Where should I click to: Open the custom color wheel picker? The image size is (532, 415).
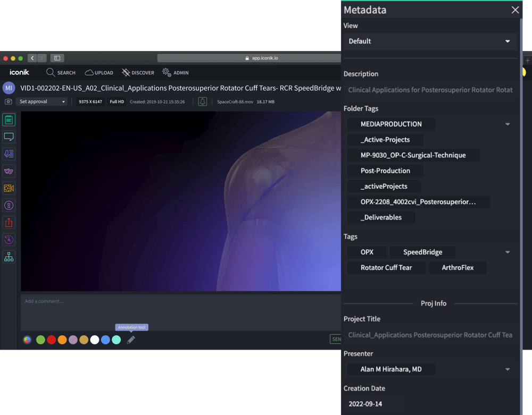pos(27,340)
